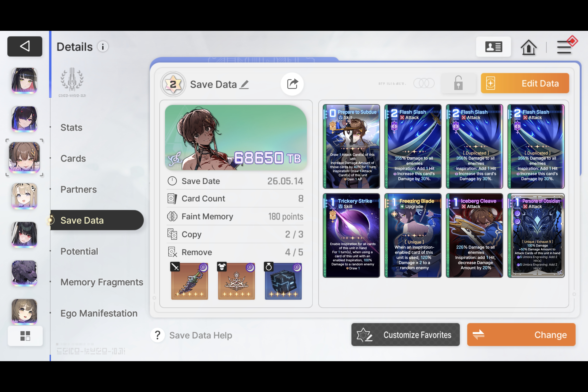Open Customize Favorites
The width and height of the screenshot is (588, 392).
tap(405, 335)
